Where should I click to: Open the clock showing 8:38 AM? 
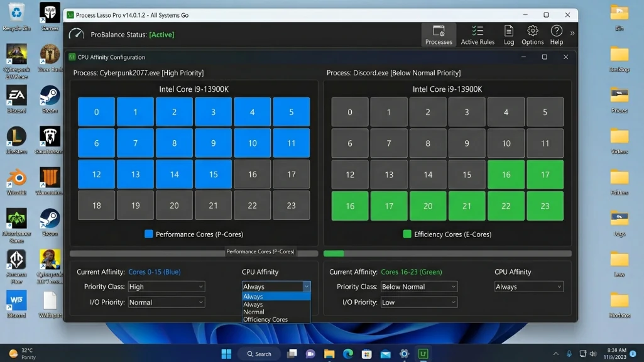tap(615, 354)
